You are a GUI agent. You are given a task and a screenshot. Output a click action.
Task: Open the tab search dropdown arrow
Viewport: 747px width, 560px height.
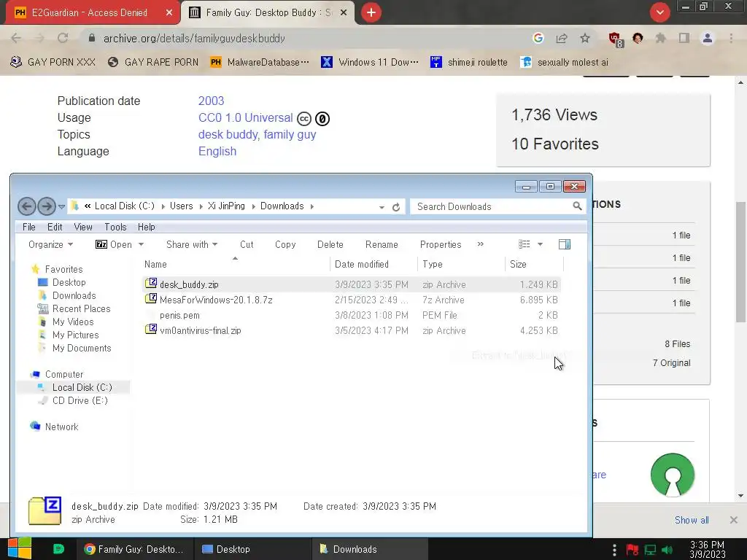659,12
